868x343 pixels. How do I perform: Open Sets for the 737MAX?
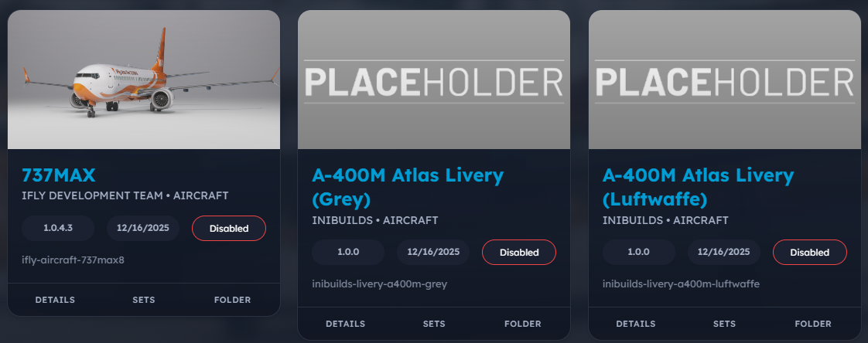[x=144, y=300]
